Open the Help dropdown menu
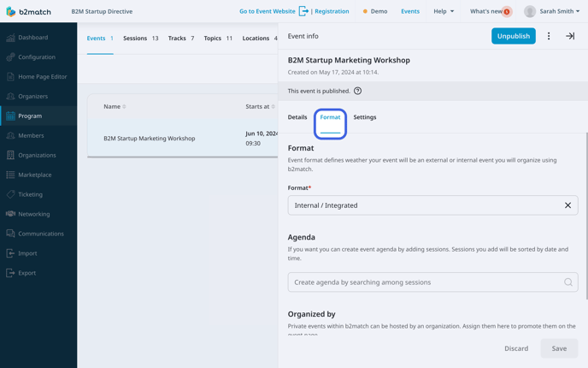588x368 pixels. point(444,11)
